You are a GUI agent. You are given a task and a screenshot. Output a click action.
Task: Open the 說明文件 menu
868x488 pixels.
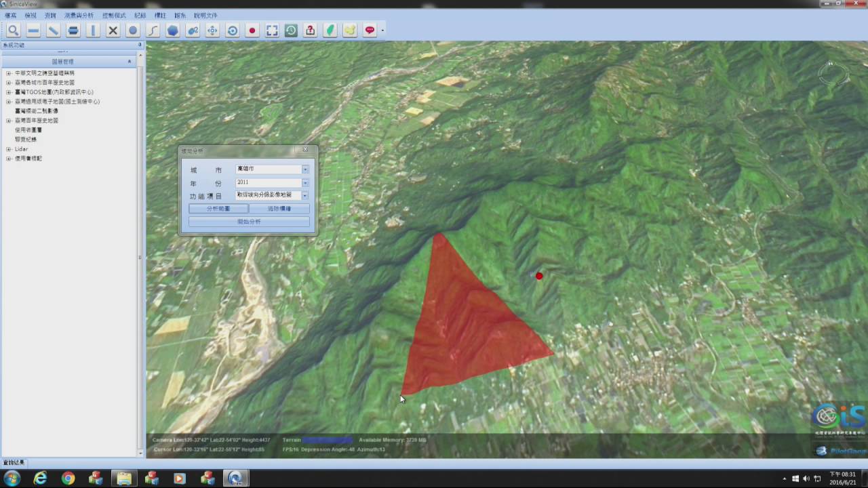(x=205, y=15)
